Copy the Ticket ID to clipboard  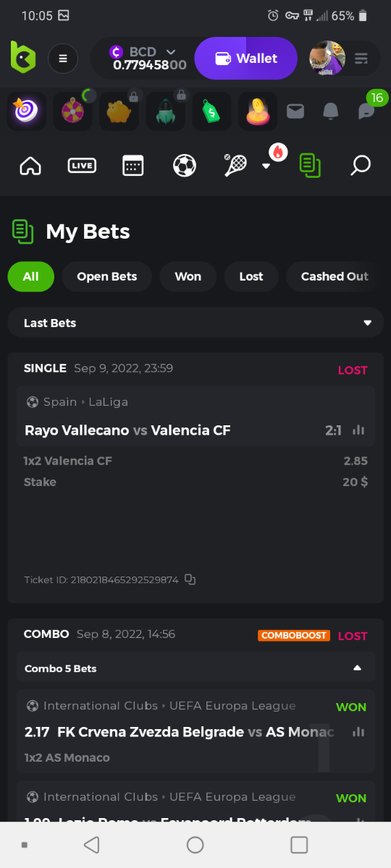(x=190, y=579)
